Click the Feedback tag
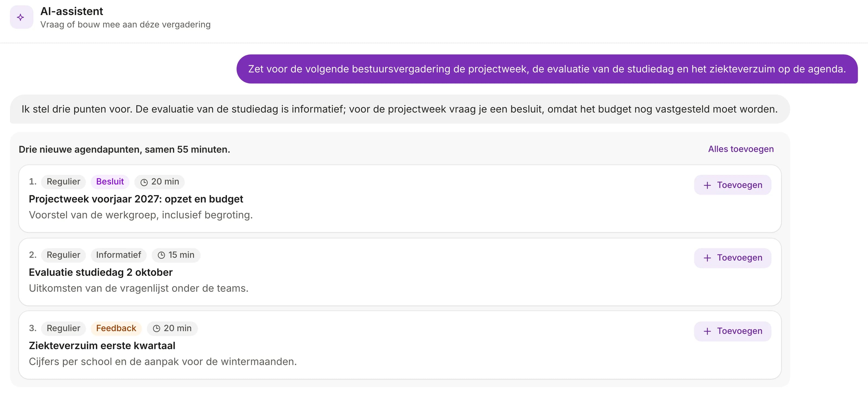Screen dimensions: 868x401 pos(116,328)
